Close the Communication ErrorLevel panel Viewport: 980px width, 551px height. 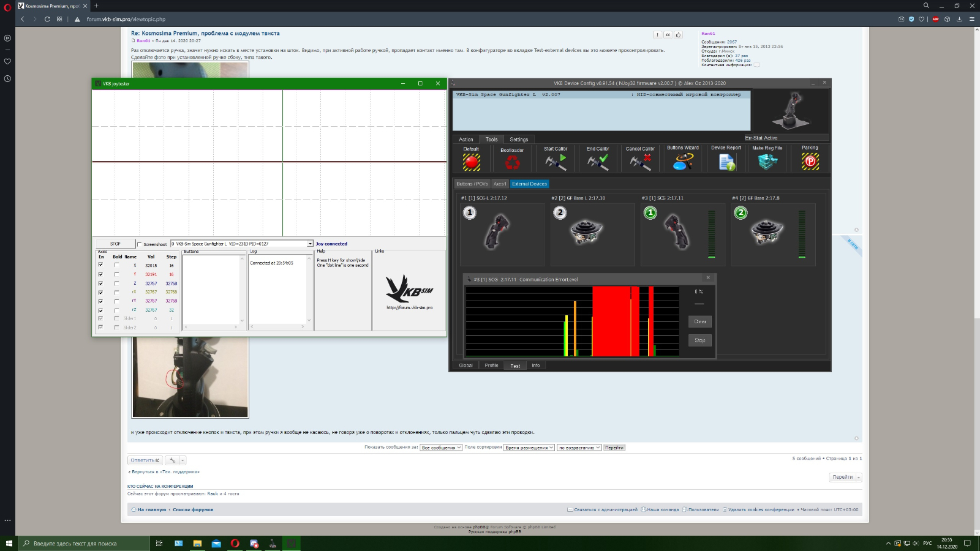pyautogui.click(x=708, y=278)
